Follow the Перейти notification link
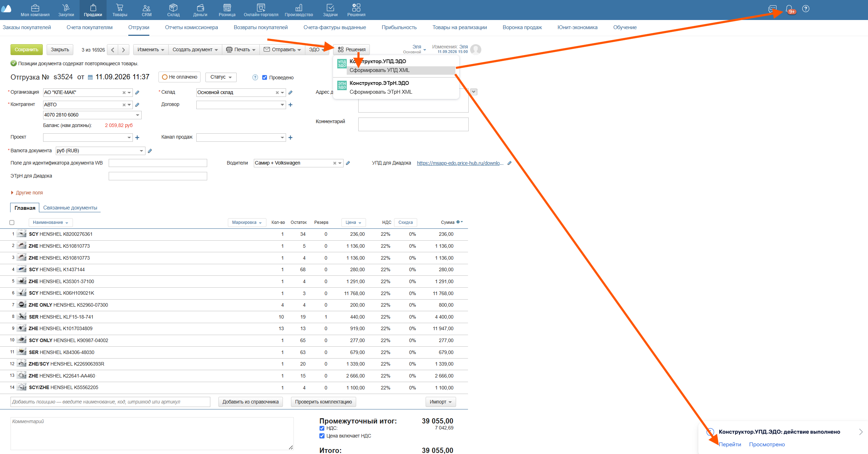The width and height of the screenshot is (868, 454). pyautogui.click(x=730, y=445)
